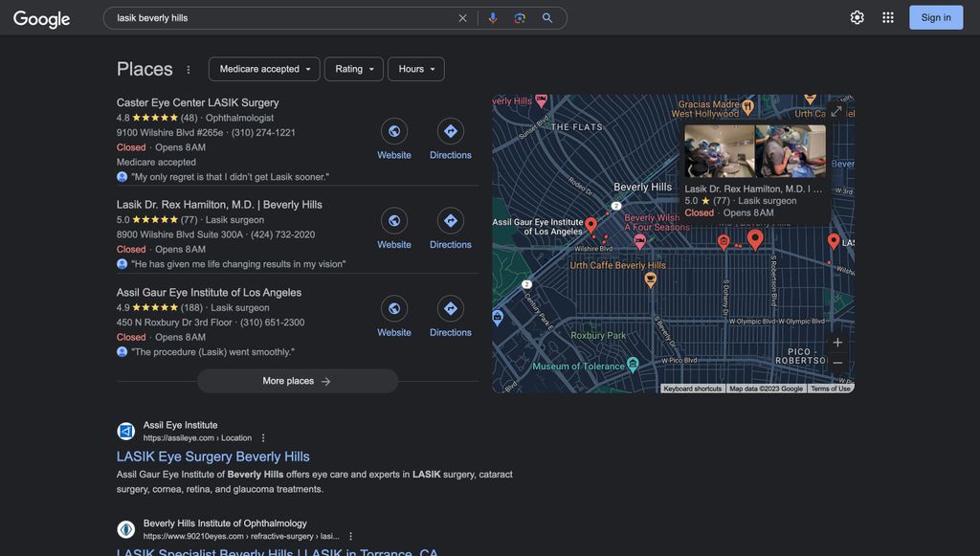Open the settings gear icon
Image resolution: width=980 pixels, height=556 pixels.
pyautogui.click(x=857, y=17)
